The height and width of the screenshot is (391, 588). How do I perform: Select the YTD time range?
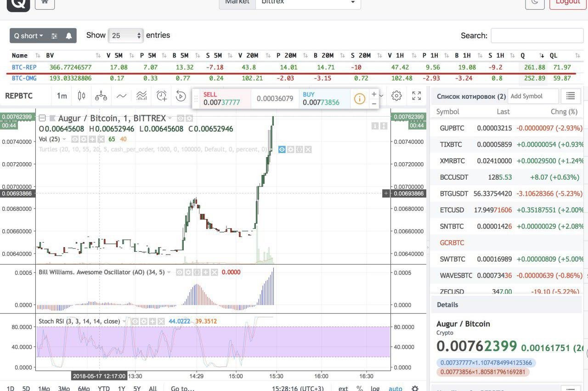coord(104,388)
